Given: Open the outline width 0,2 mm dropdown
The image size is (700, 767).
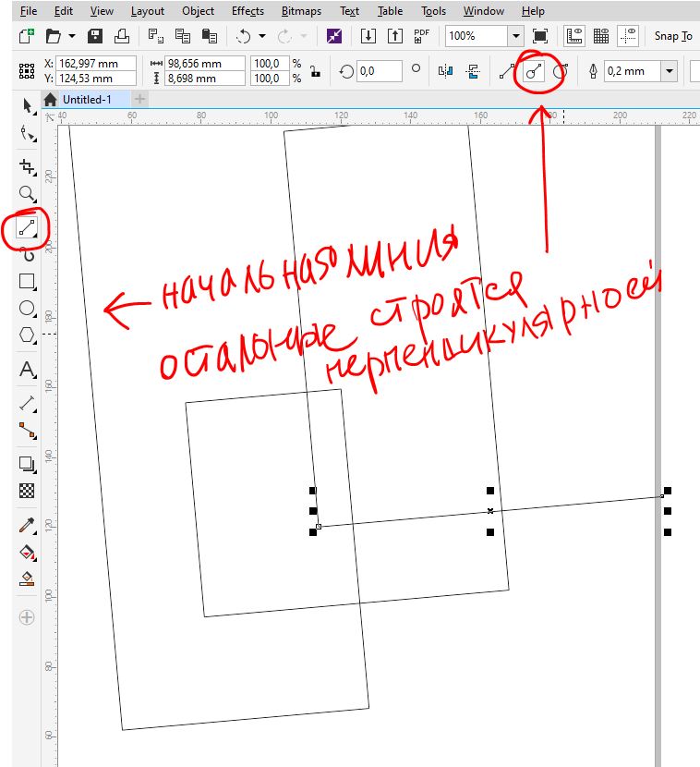Looking at the screenshot, I should click(x=670, y=71).
